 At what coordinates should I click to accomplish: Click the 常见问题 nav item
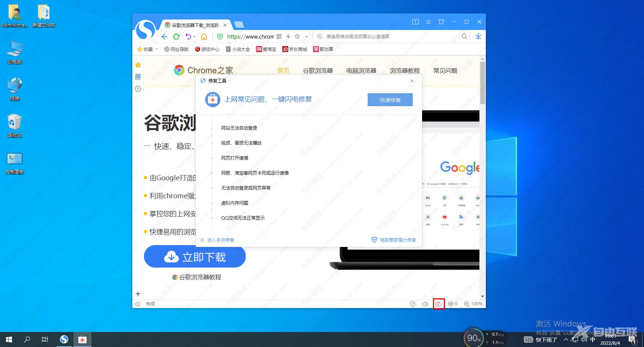(x=445, y=70)
